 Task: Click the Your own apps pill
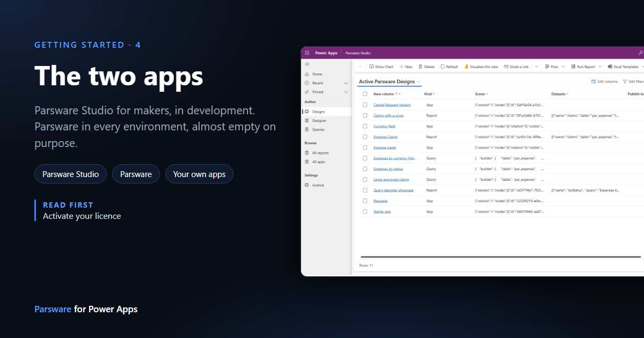point(199,174)
